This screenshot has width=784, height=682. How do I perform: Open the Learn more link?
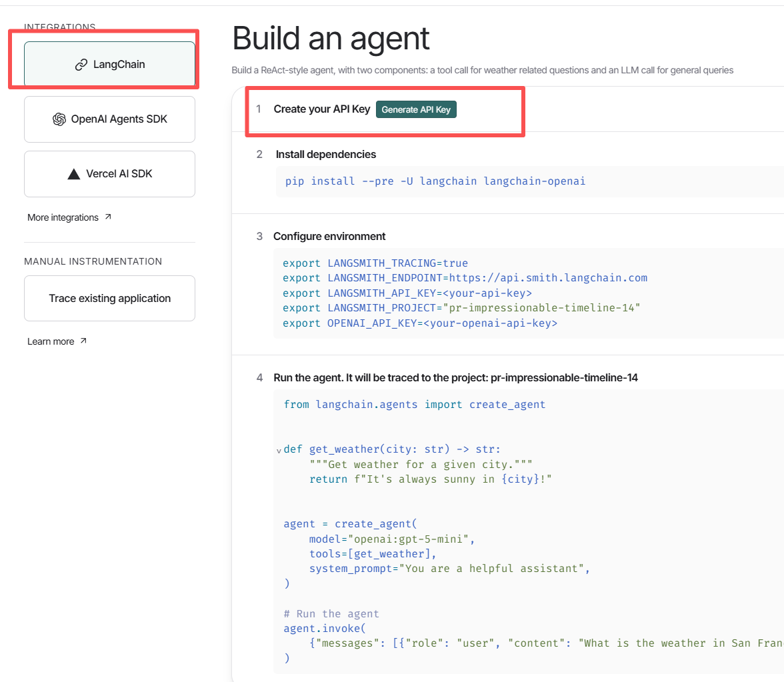tap(57, 341)
